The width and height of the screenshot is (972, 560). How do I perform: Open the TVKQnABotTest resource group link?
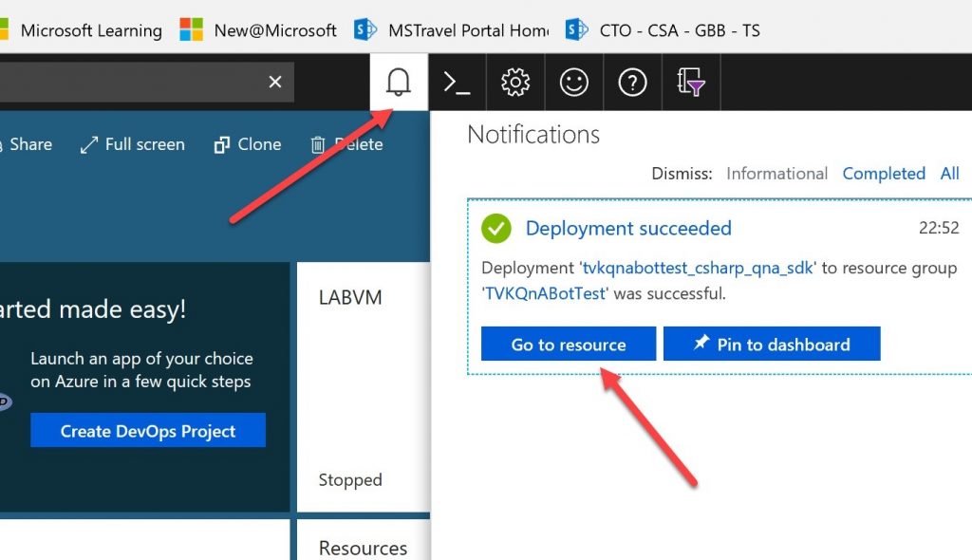click(544, 293)
